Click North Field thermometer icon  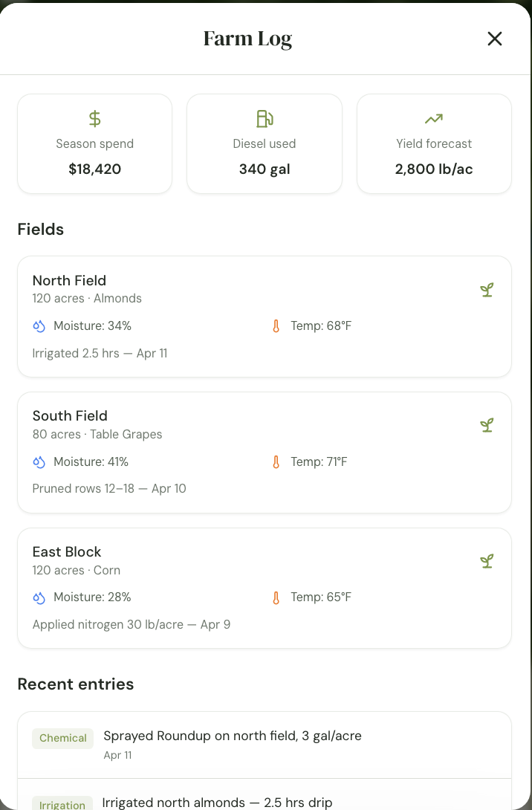[x=276, y=326]
